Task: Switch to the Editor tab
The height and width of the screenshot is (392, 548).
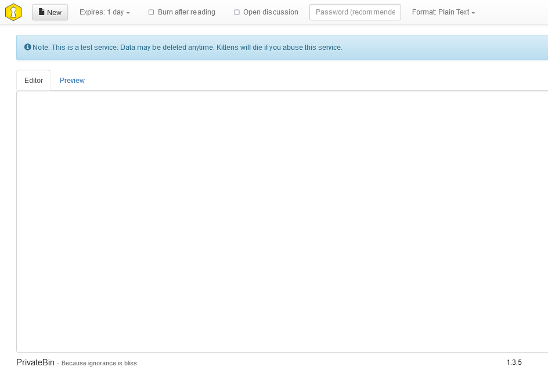Action: tap(34, 80)
